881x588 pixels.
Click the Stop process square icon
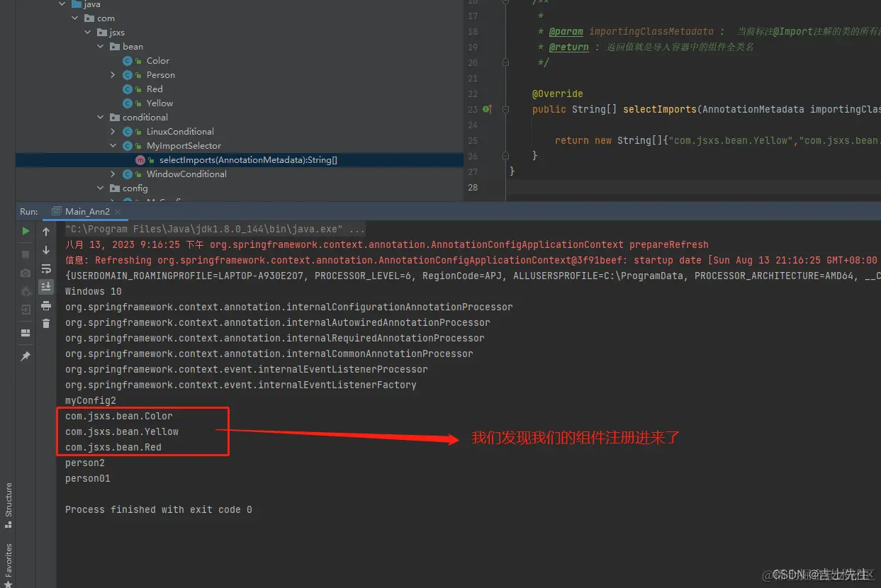pos(26,254)
